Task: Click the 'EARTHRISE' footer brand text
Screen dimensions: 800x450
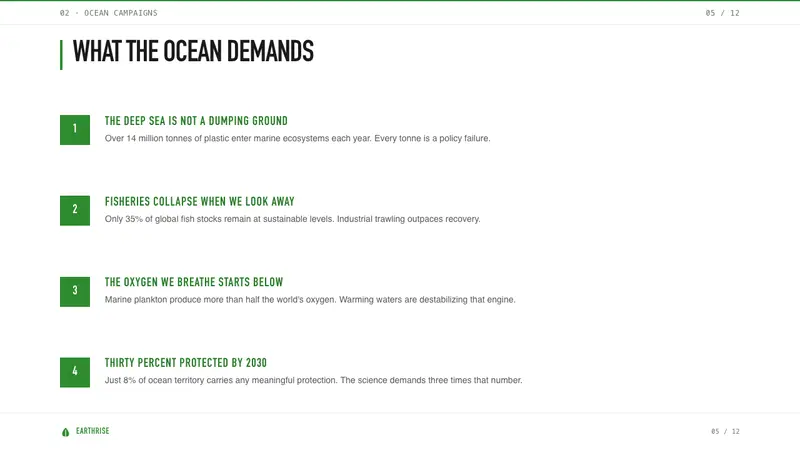Action: (92, 431)
